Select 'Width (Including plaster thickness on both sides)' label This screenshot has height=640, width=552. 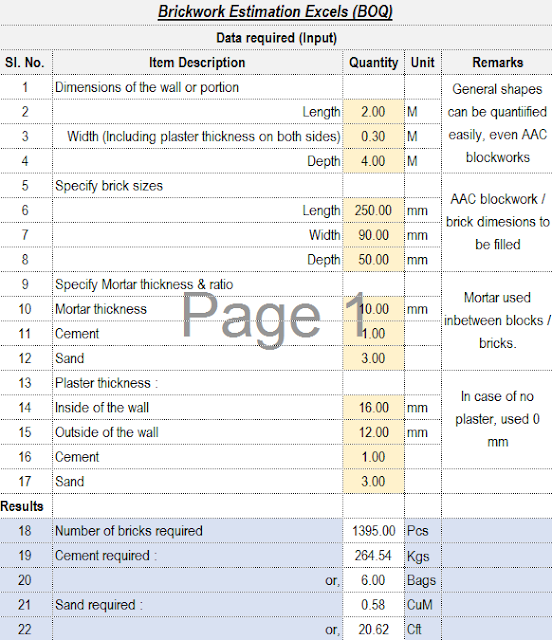(x=204, y=136)
